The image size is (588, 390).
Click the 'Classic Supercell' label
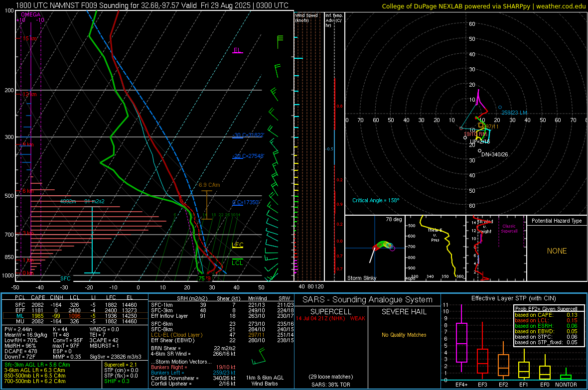pos(509,229)
